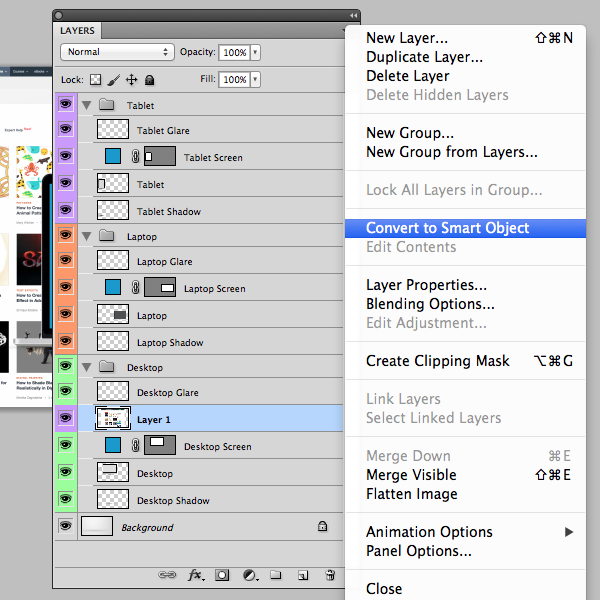Image resolution: width=600 pixels, height=600 pixels.
Task: Toggle visibility of Tablet Glare layer
Action: (x=66, y=129)
